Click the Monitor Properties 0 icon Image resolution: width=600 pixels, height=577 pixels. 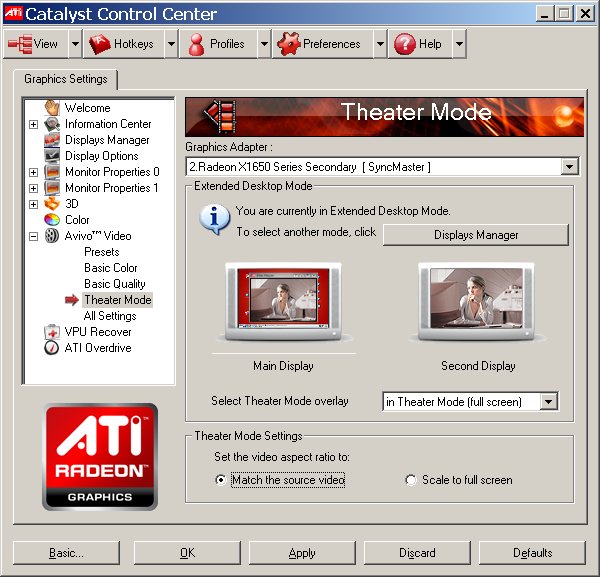click(x=52, y=172)
